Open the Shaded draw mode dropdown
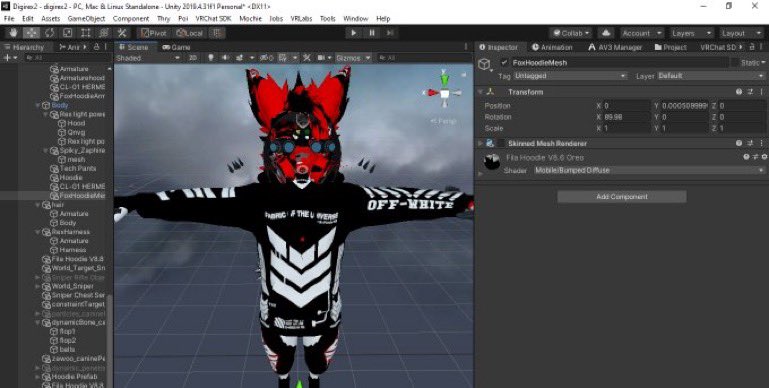This screenshot has width=769, height=388. [148, 58]
